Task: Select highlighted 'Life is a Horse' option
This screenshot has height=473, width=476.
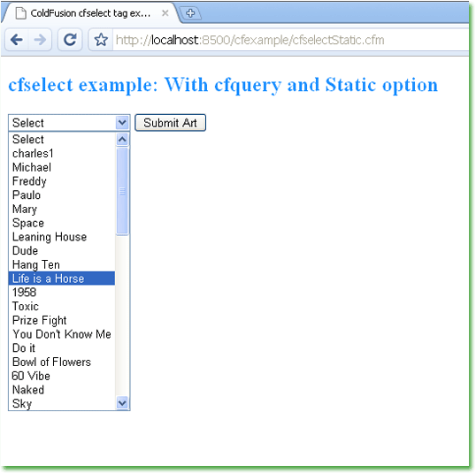Action: [x=62, y=278]
